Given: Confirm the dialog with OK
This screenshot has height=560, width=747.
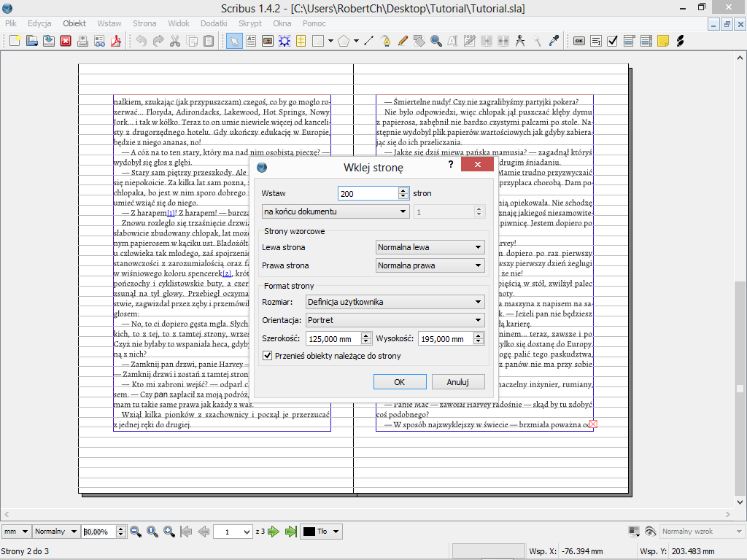Looking at the screenshot, I should pyautogui.click(x=399, y=382).
